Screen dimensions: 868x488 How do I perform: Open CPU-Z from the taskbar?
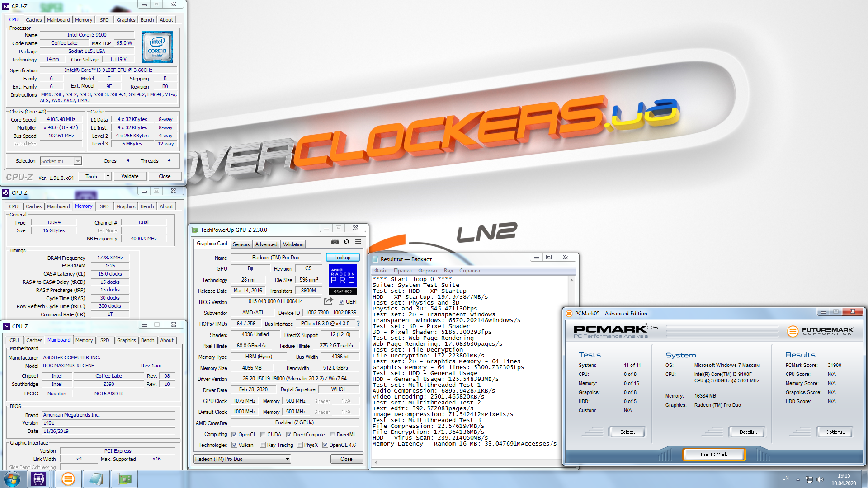[38, 479]
